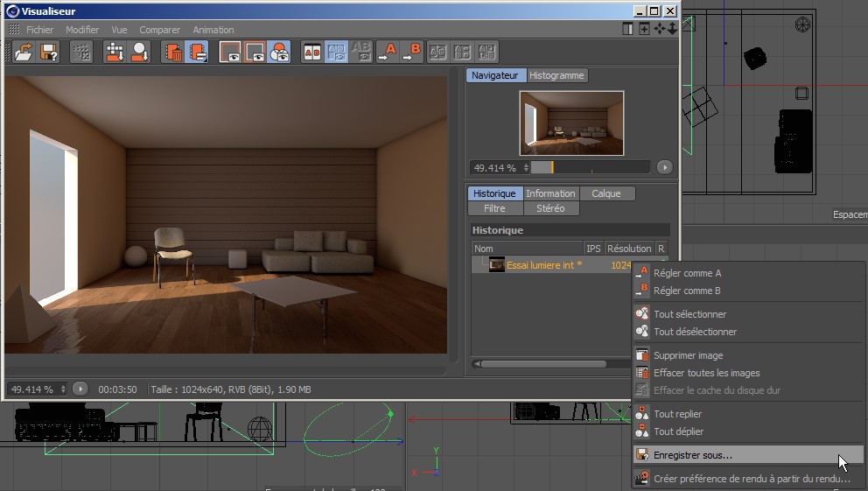Screen dimensions: 868x491
Task: Click the IPS column header
Action: coord(593,249)
